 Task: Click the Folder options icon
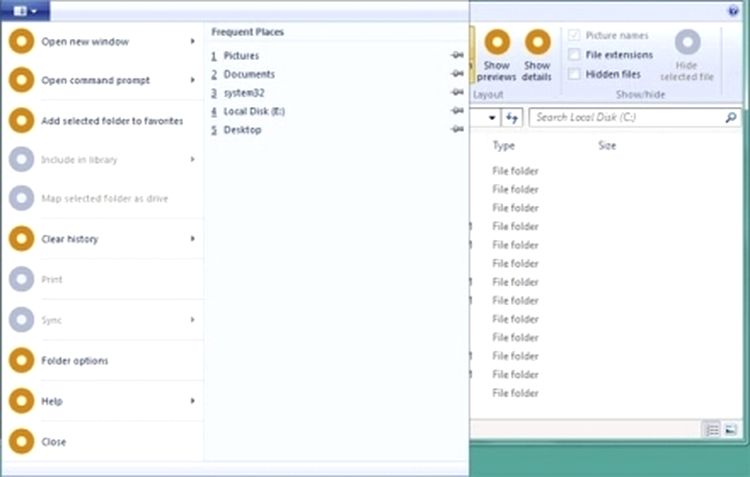coord(22,360)
